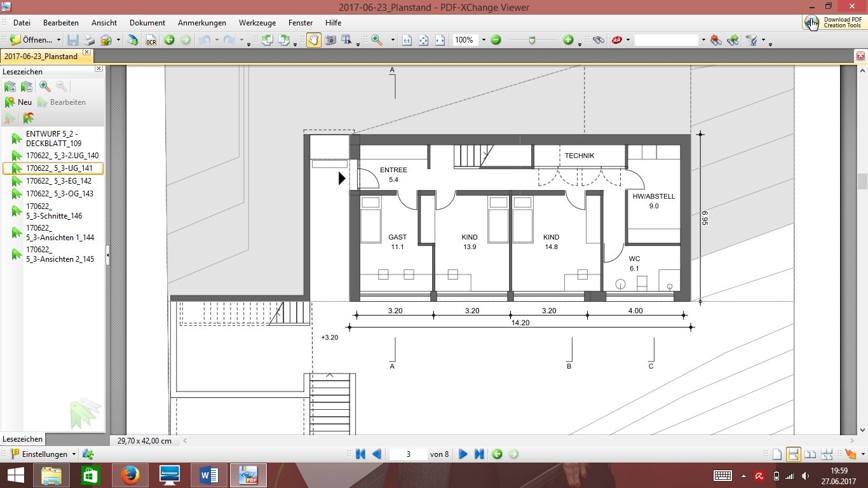Click the green zoom-out minus button
Viewport: 868px width, 488px height.
[x=496, y=40]
